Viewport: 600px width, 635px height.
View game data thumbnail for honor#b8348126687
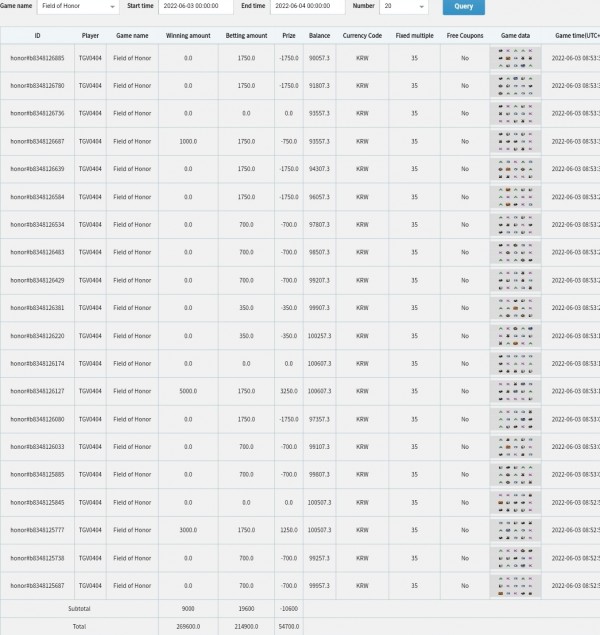pos(515,141)
